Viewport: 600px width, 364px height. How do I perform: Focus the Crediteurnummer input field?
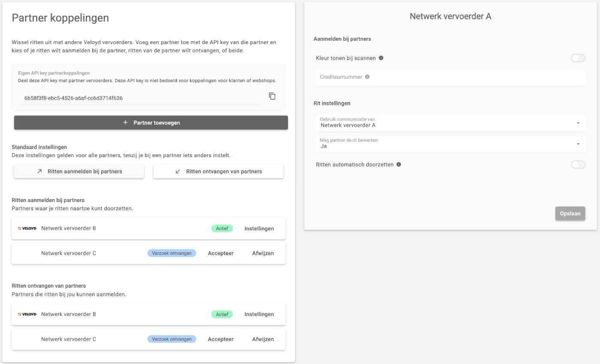(x=450, y=78)
